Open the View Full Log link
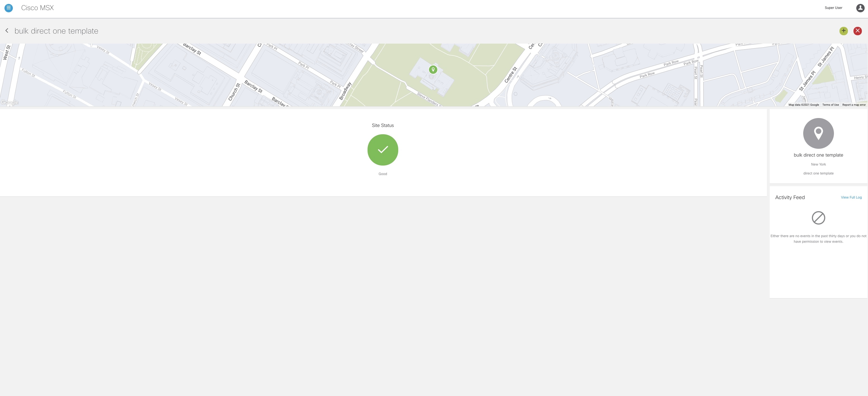The width and height of the screenshot is (868, 396). pos(851,197)
